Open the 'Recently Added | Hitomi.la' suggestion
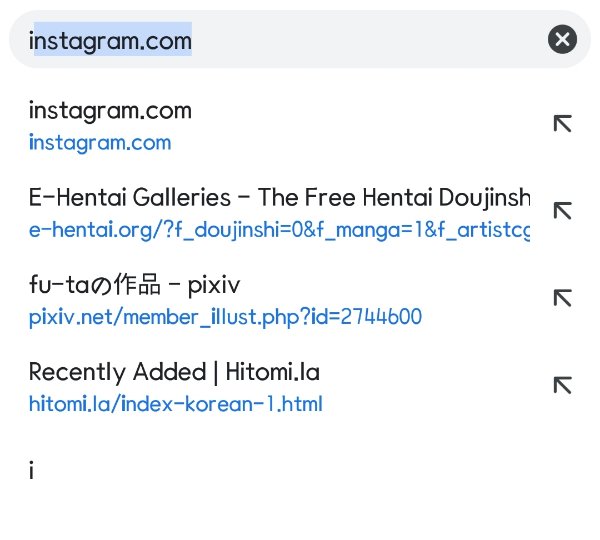Viewport: 600px width, 540px height. pos(174,372)
